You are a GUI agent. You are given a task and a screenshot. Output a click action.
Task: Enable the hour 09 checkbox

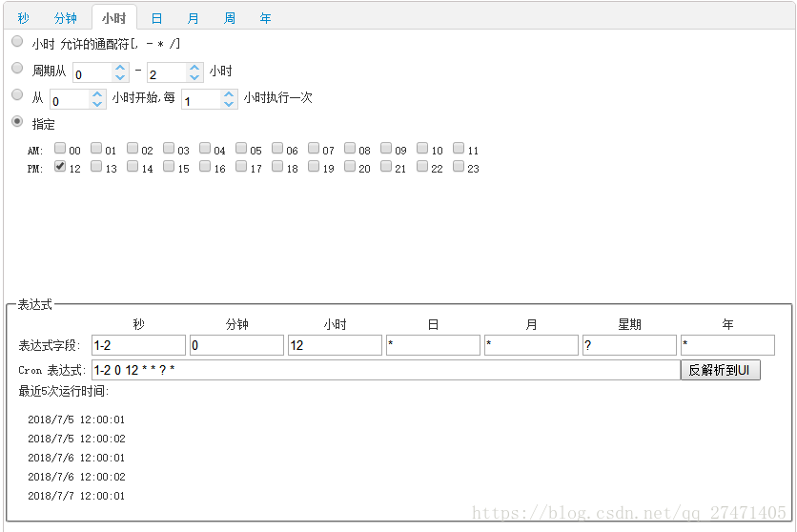pyautogui.click(x=386, y=148)
